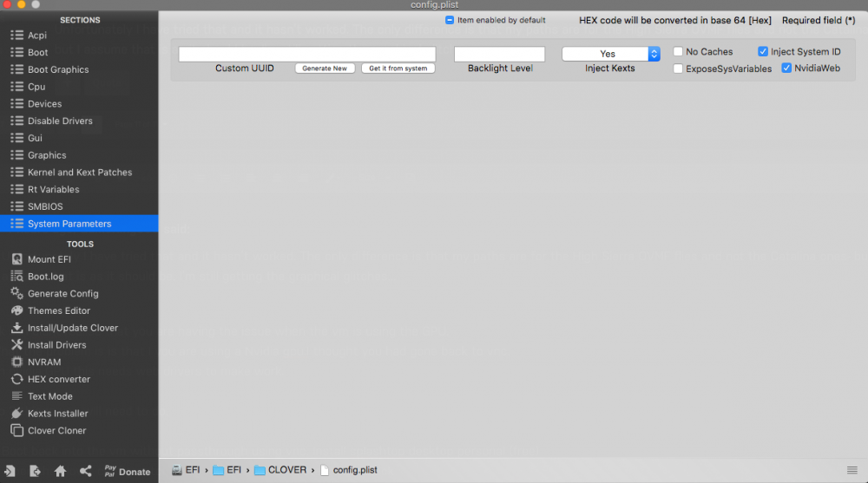The height and width of the screenshot is (483, 868).
Task: Click the HEX converter arrows icon
Action: (17, 379)
